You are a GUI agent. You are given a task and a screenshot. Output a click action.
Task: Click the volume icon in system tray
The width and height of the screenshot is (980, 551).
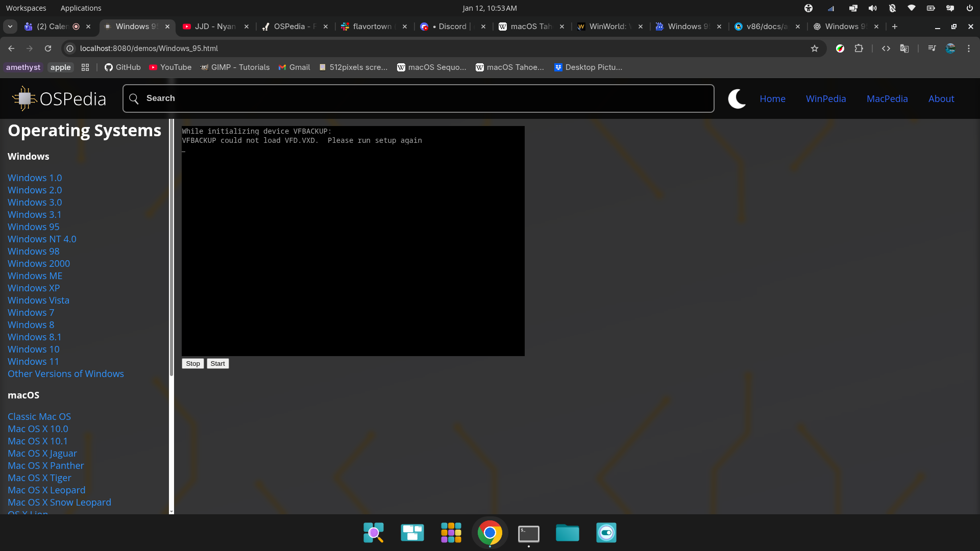[872, 8]
